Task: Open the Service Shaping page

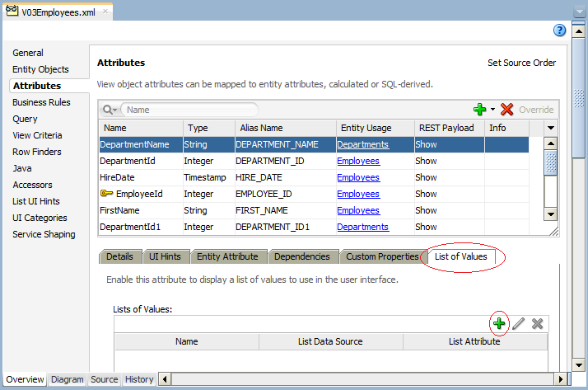Action: click(44, 235)
